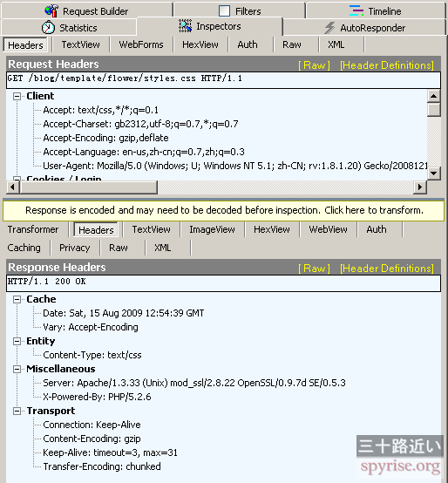This screenshot has width=448, height=483.
Task: Click request headers scroll up arrow
Action: click(433, 96)
